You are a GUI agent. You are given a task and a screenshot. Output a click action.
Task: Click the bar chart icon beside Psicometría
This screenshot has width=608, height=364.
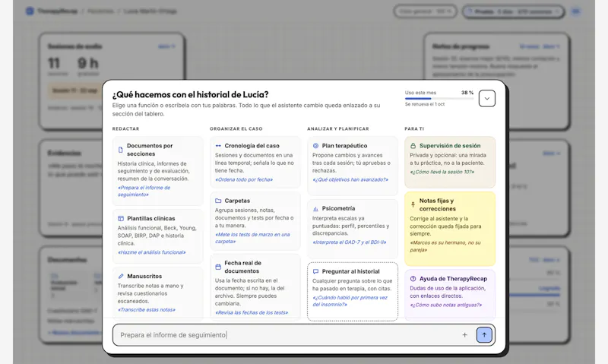point(315,208)
